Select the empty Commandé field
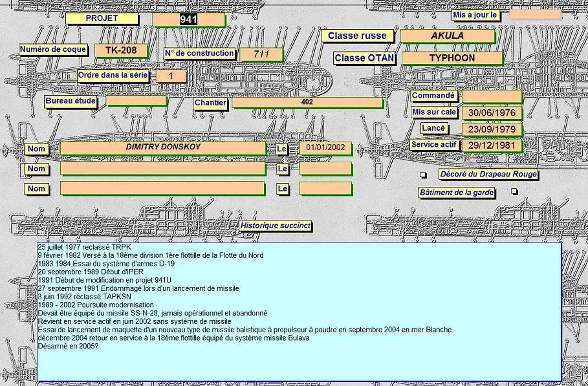Screen dimensions: 588x386 492,96
